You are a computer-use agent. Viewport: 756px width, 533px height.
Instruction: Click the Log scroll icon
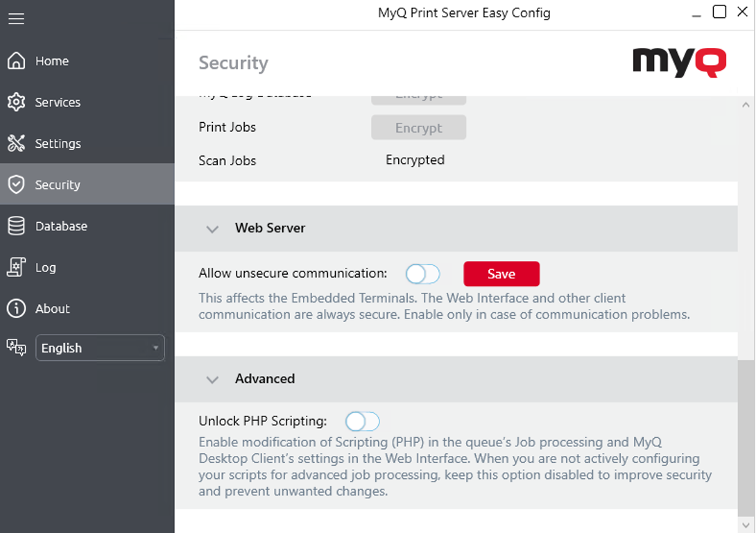coord(17,267)
